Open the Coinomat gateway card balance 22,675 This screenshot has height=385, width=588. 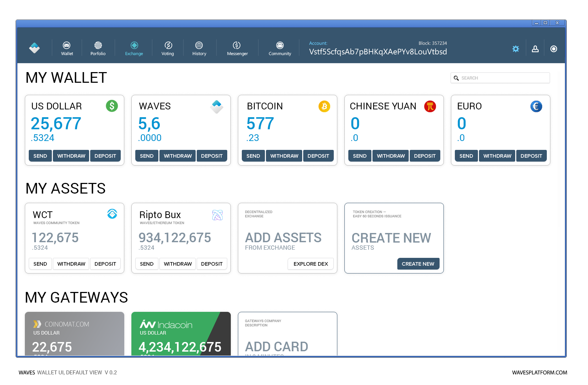tap(52, 347)
